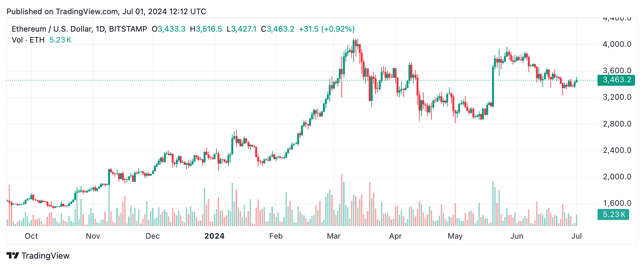Click the 4,000.0 price axis label
644x267 pixels.
617,44
